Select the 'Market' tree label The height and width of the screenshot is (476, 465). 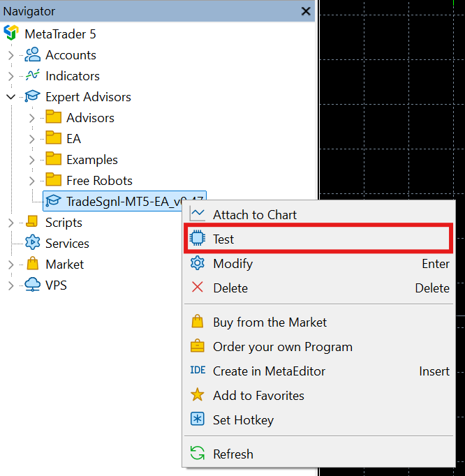pyautogui.click(x=65, y=265)
